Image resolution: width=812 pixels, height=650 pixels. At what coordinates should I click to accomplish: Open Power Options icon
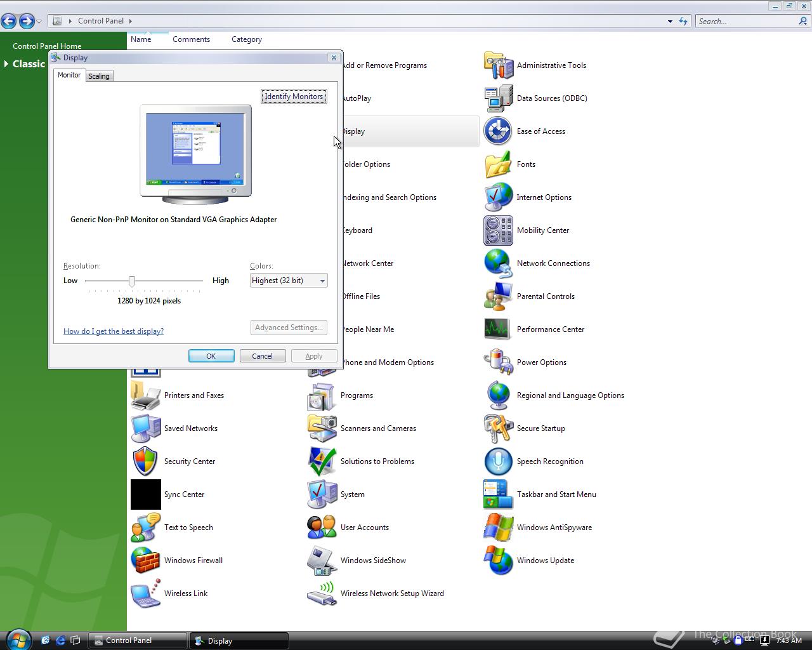tap(498, 362)
